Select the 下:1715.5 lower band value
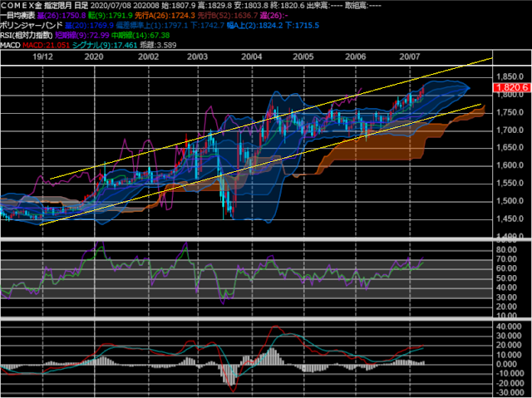 point(302,25)
